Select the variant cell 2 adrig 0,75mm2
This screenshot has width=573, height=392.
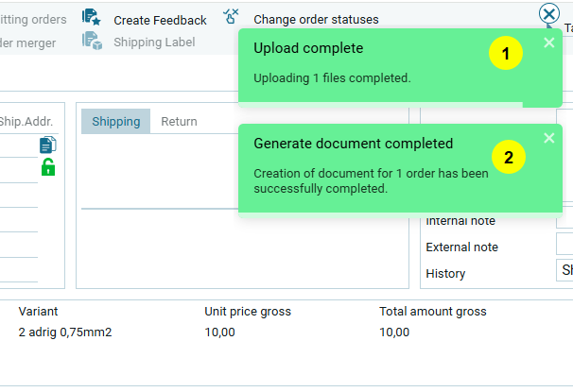point(64,332)
